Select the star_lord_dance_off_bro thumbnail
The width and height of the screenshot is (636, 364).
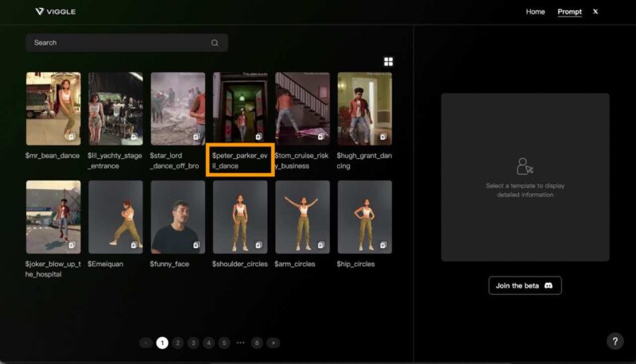tap(177, 109)
